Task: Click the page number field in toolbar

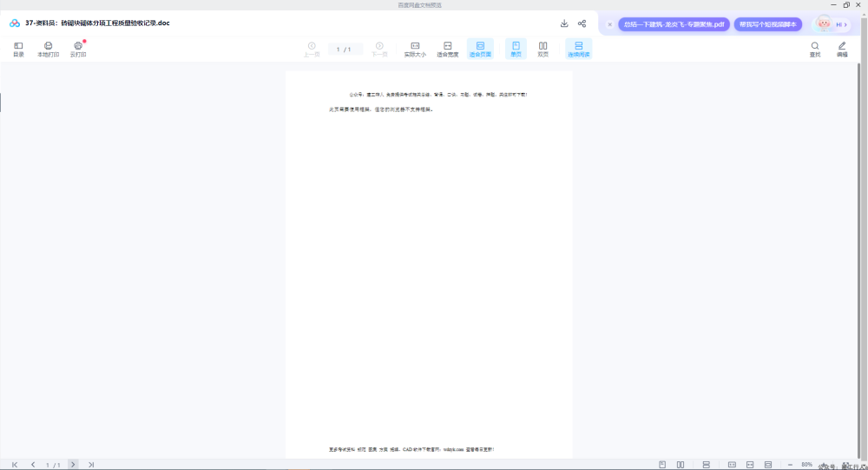Action: coord(345,50)
